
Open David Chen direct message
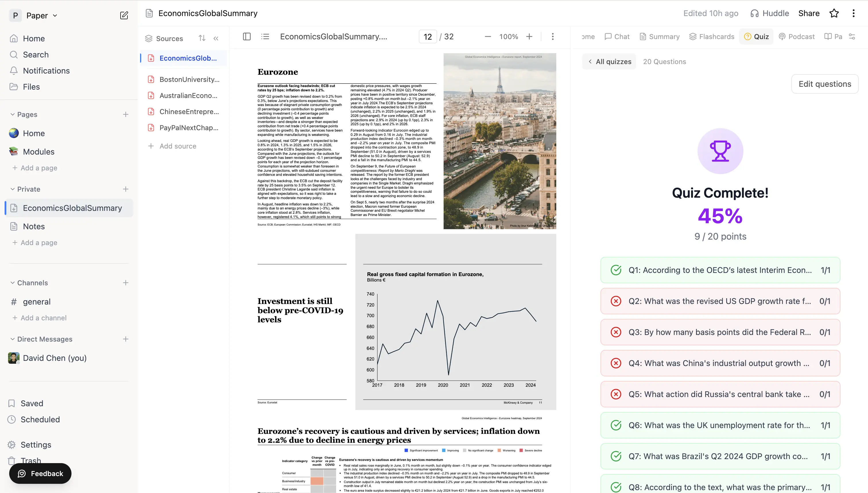click(55, 358)
